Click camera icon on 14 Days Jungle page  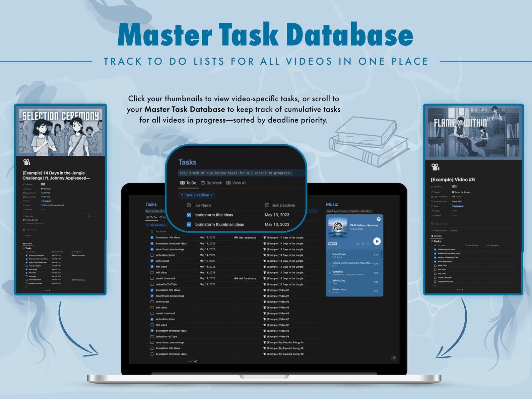[x=26, y=162]
